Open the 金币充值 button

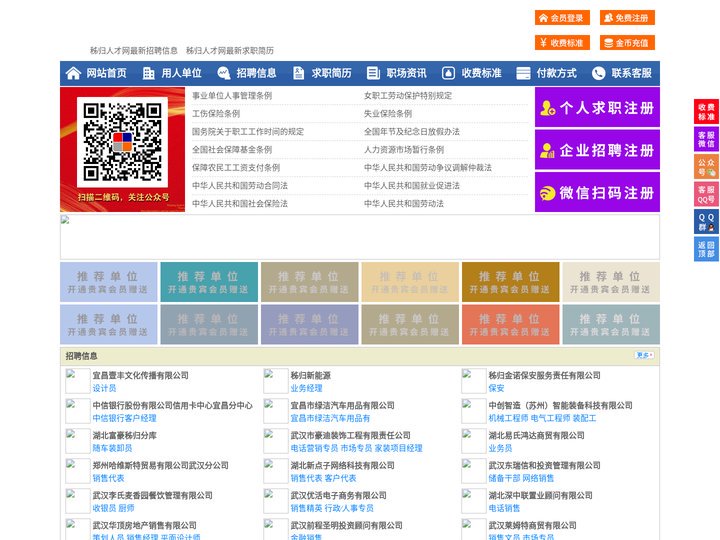point(627,43)
